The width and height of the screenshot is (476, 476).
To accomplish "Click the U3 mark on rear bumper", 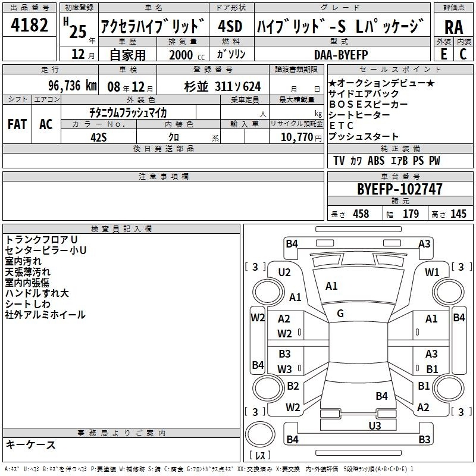I will (x=374, y=425).
